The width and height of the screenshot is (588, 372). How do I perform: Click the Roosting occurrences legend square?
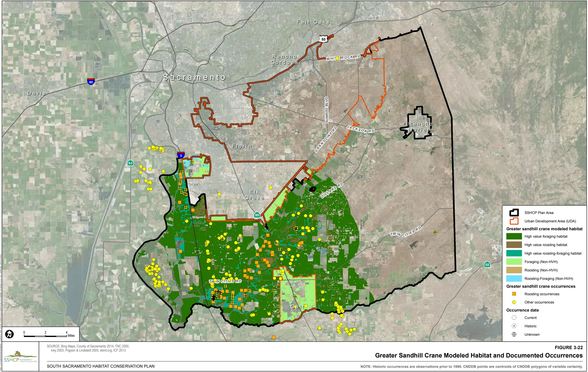coord(514,294)
